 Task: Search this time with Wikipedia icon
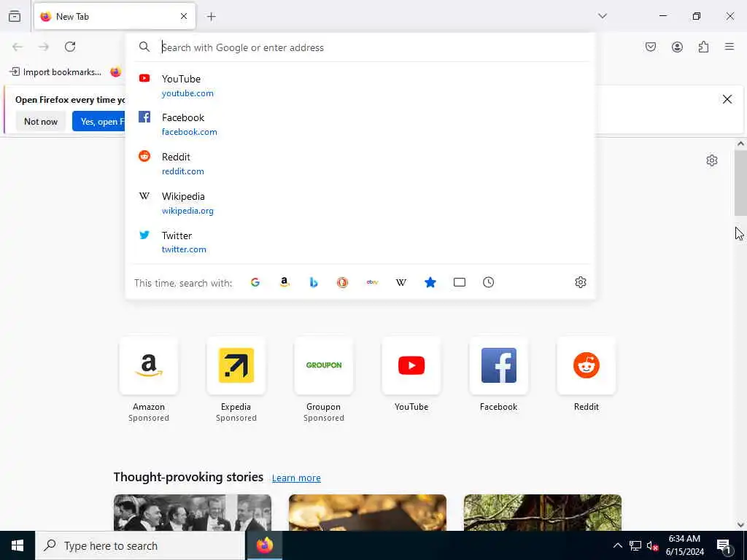coord(401,282)
